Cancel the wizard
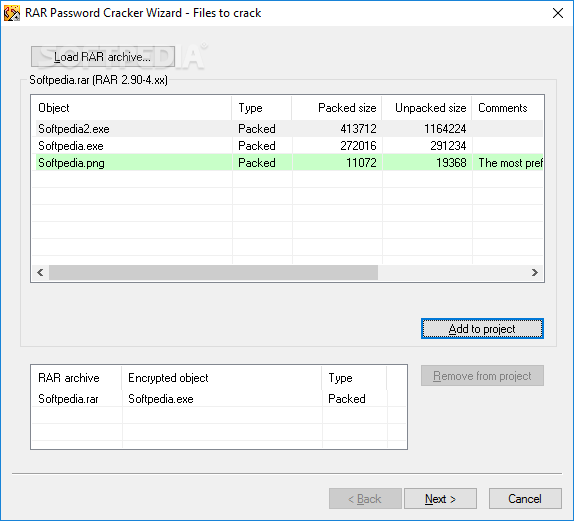 pyautogui.click(x=525, y=499)
